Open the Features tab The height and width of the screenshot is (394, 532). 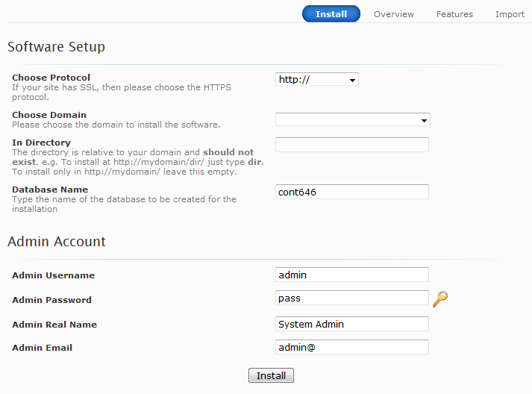(454, 14)
